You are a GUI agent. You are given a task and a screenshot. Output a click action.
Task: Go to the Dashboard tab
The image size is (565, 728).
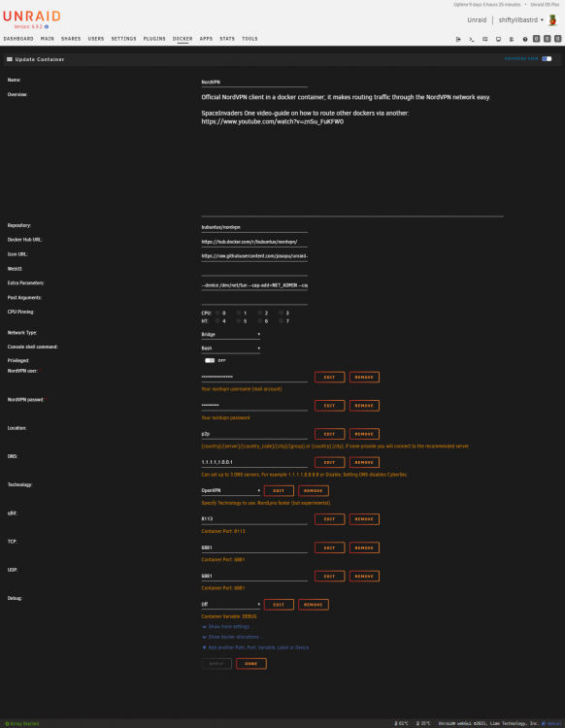pyautogui.click(x=18, y=39)
